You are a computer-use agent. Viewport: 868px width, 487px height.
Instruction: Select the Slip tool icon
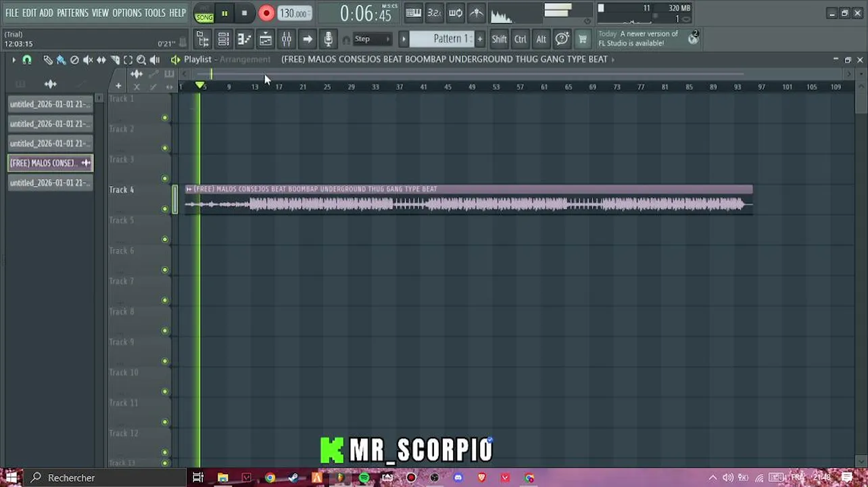(x=101, y=60)
